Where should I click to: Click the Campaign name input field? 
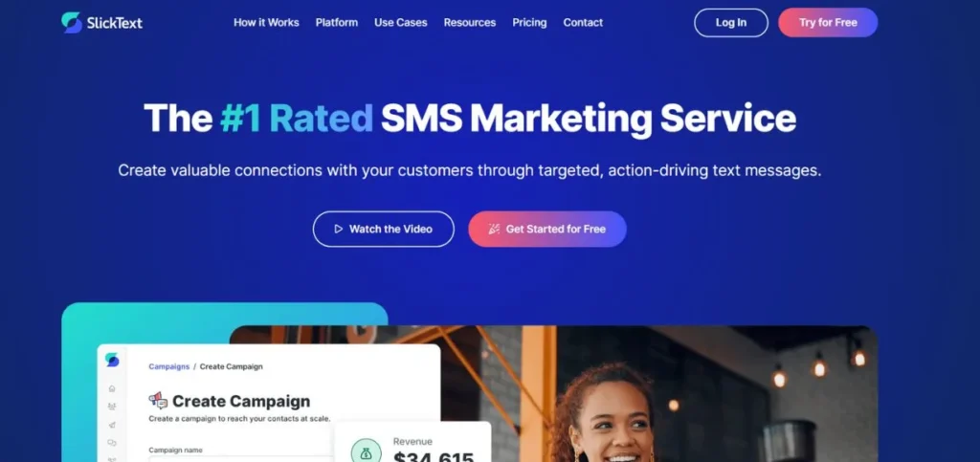(x=240, y=459)
